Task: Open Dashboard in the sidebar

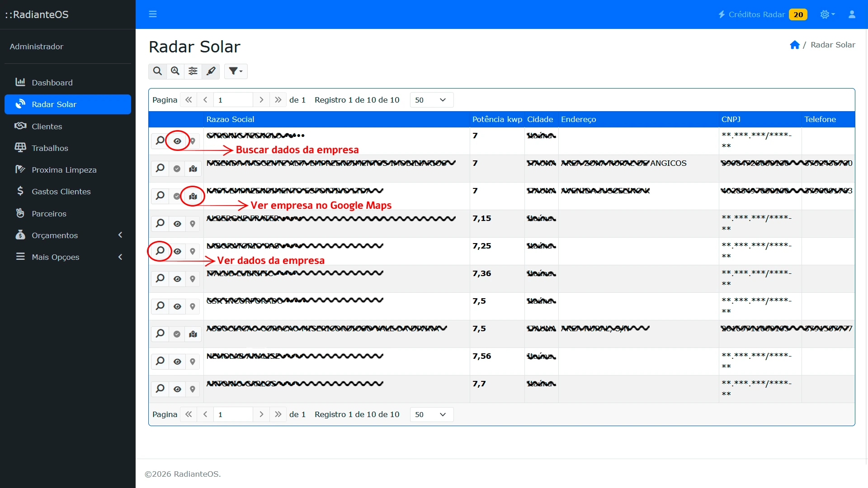Action: (68, 82)
